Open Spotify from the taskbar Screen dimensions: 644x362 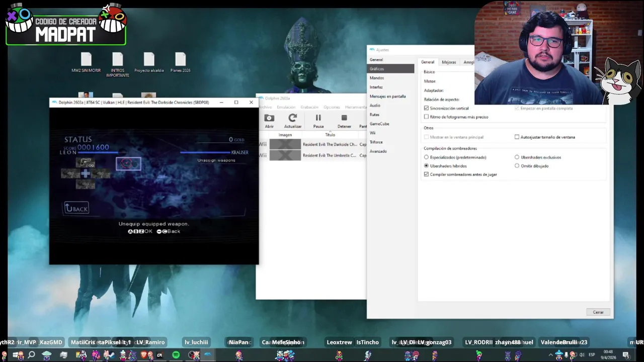coord(176,355)
